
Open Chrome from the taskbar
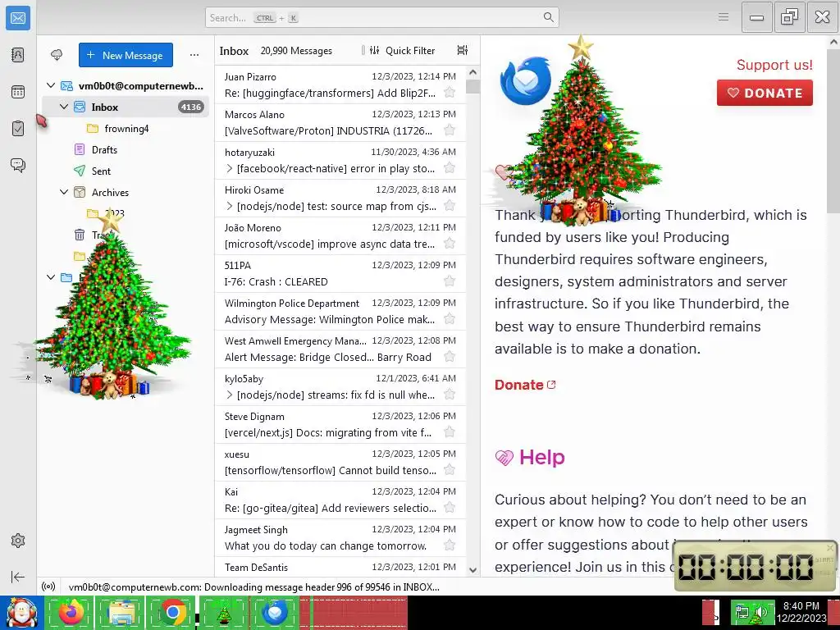(172, 612)
